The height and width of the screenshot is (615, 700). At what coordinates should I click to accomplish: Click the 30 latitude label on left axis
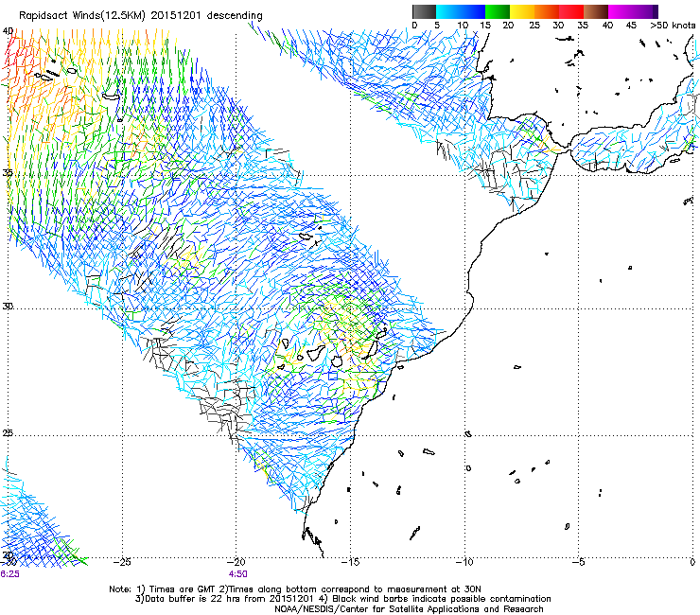pyautogui.click(x=8, y=307)
